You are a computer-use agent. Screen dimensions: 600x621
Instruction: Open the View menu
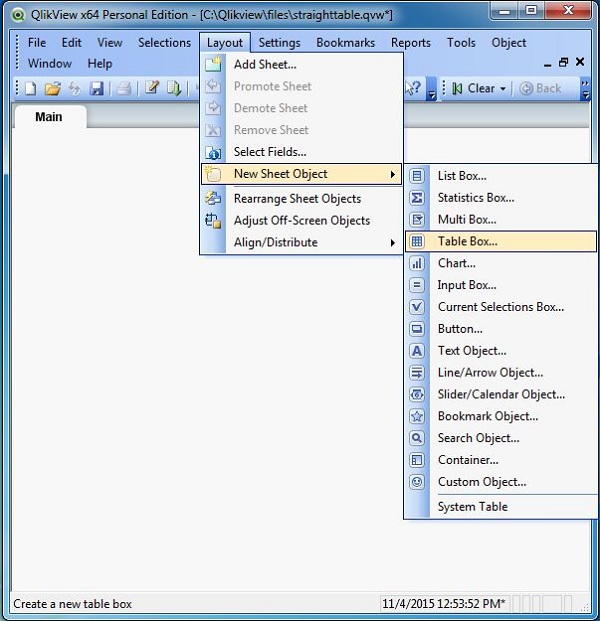110,42
